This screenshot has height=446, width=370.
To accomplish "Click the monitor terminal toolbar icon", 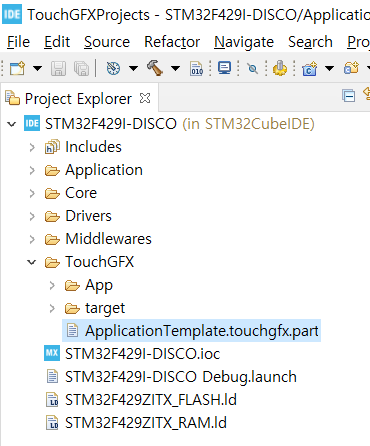I will (x=224, y=68).
